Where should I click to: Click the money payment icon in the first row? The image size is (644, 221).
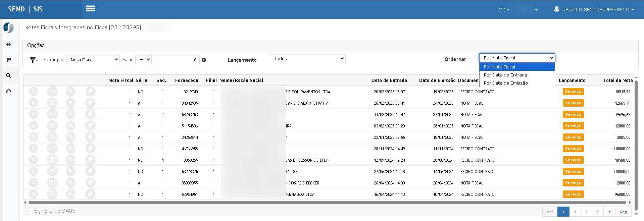point(52,92)
